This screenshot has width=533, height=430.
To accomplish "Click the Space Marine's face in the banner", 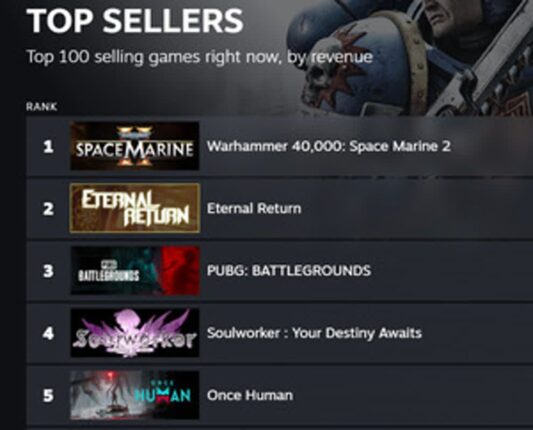I will [449, 12].
